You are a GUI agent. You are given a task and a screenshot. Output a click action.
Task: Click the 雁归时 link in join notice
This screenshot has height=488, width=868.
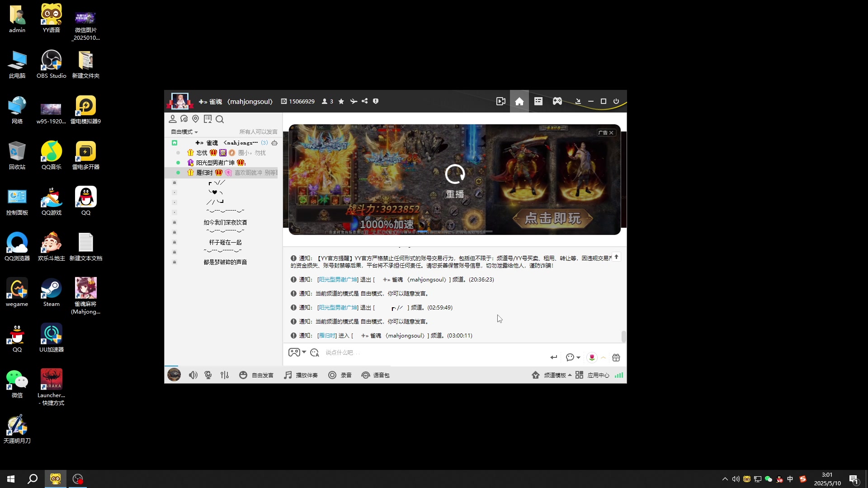327,336
